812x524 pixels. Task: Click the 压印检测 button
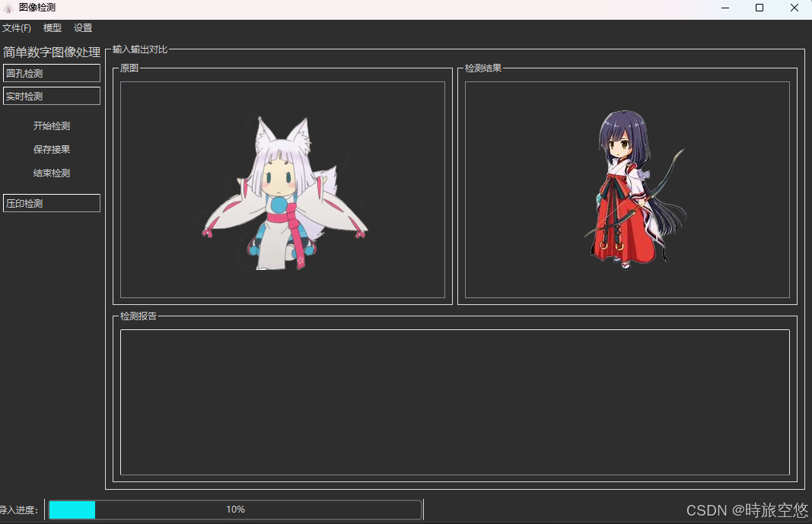[52, 203]
